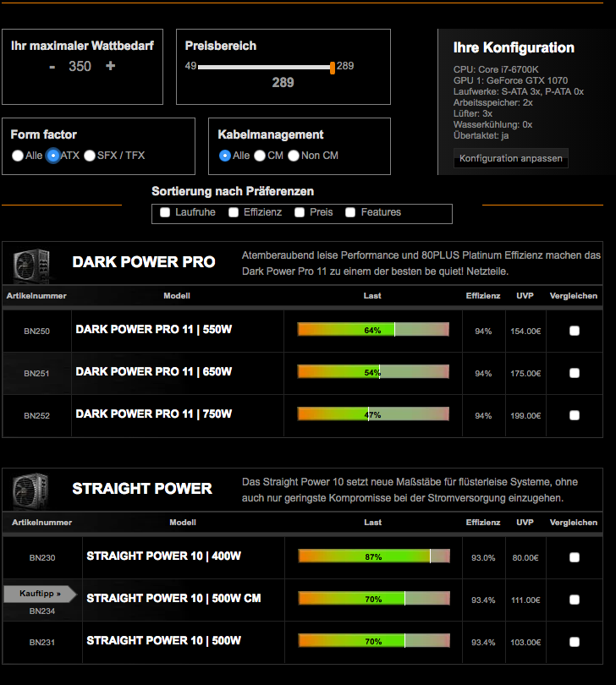Click the 154.00€ price
Viewport: 616px width, 685px height.
tap(525, 332)
